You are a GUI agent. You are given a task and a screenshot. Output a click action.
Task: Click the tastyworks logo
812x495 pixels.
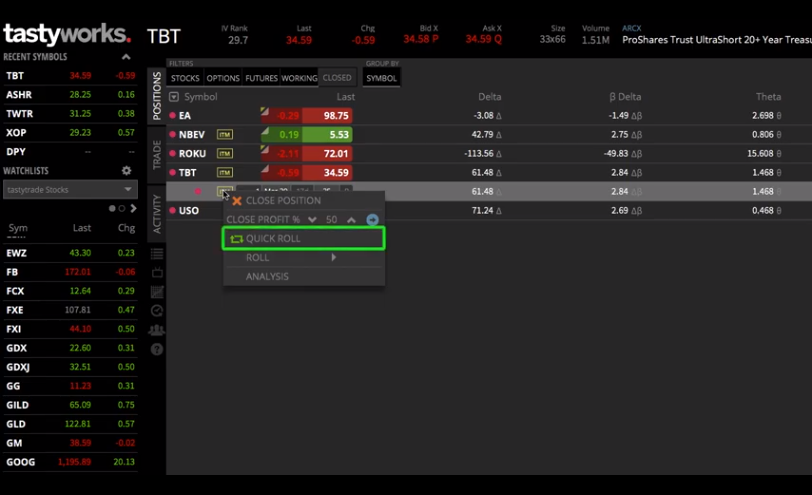tap(67, 34)
